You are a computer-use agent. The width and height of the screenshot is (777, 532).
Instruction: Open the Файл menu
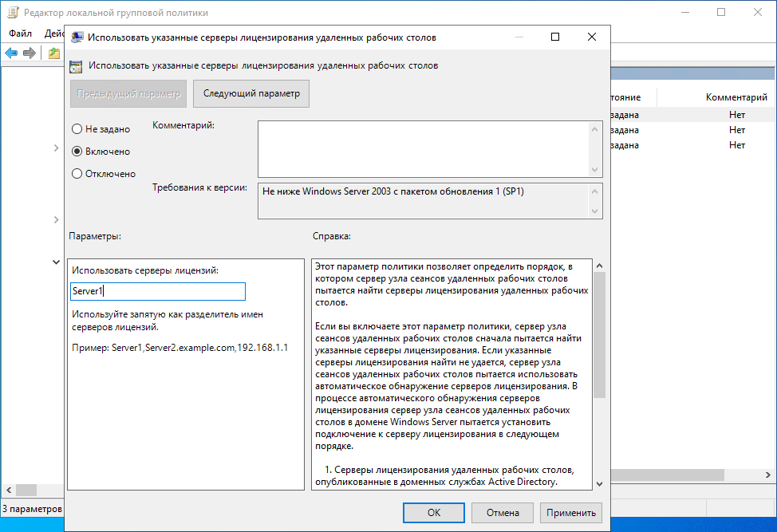(x=20, y=33)
